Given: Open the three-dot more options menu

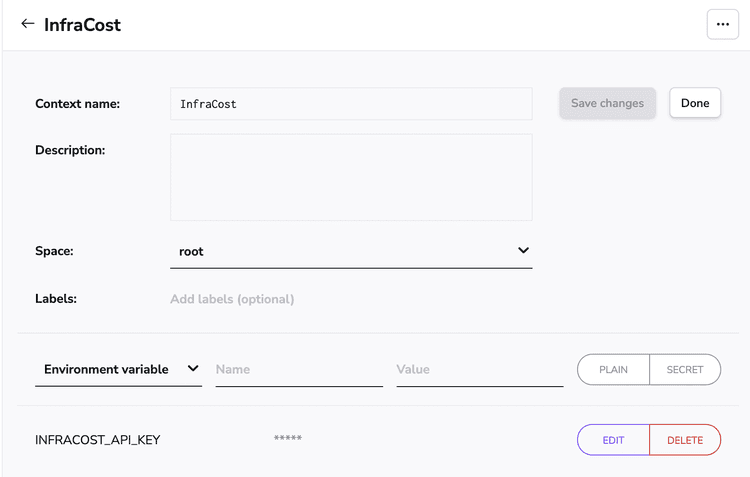Looking at the screenshot, I should (x=722, y=24).
